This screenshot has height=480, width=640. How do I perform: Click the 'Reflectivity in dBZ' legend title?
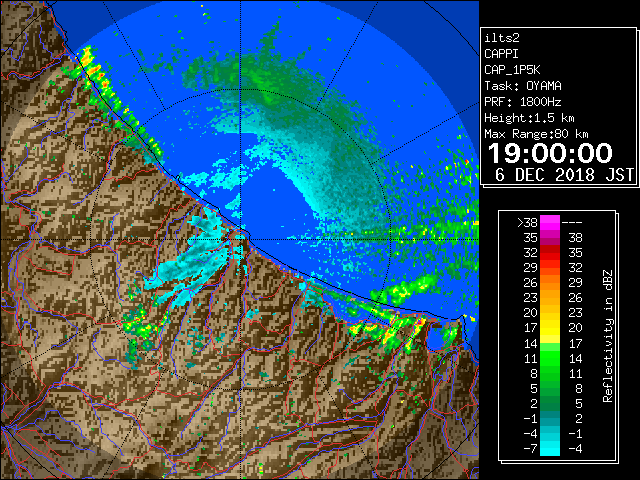click(608, 336)
